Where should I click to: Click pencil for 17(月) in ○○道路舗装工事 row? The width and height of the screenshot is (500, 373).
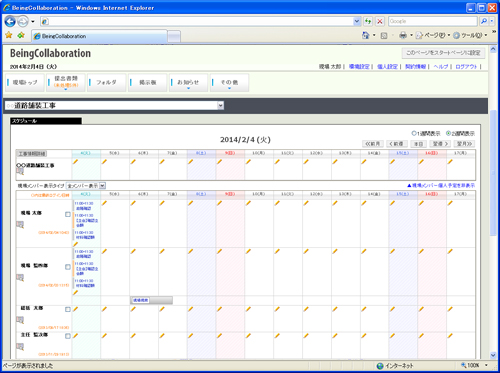[450, 162]
